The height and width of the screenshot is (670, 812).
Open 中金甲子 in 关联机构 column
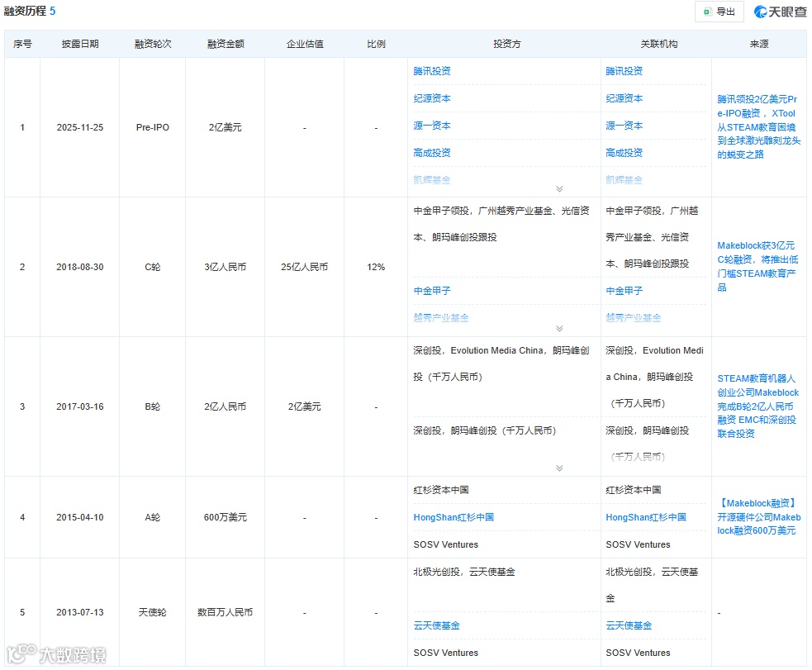624,291
